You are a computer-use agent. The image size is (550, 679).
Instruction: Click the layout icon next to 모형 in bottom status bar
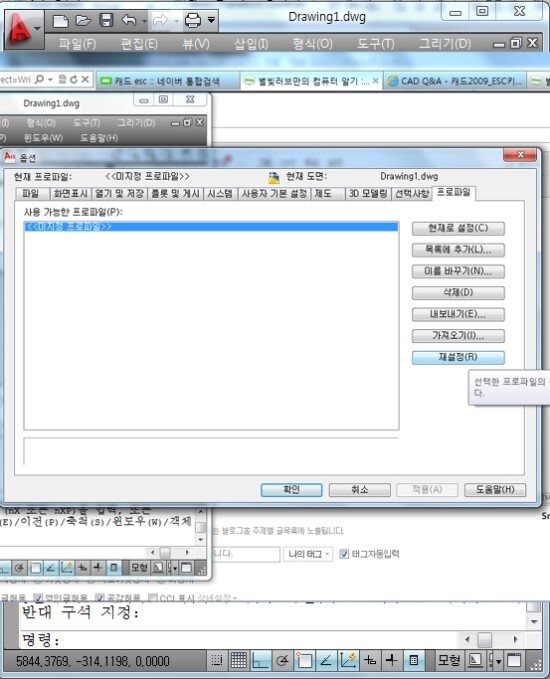(x=475, y=660)
